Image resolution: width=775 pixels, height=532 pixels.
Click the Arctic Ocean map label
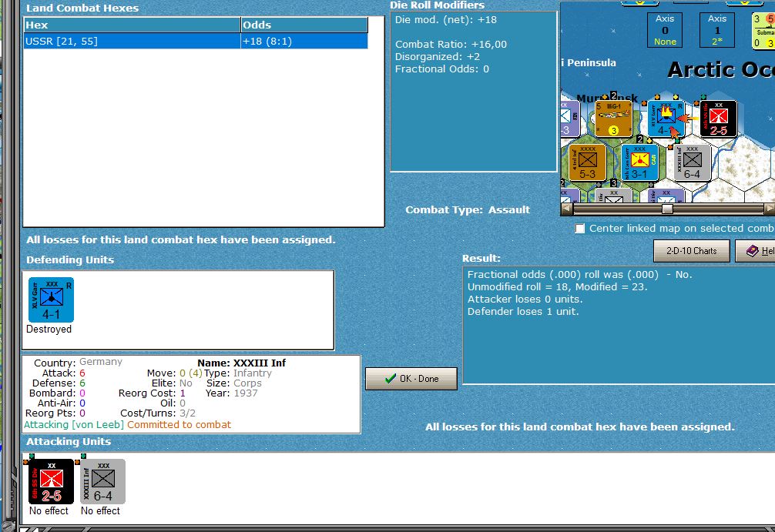click(721, 69)
